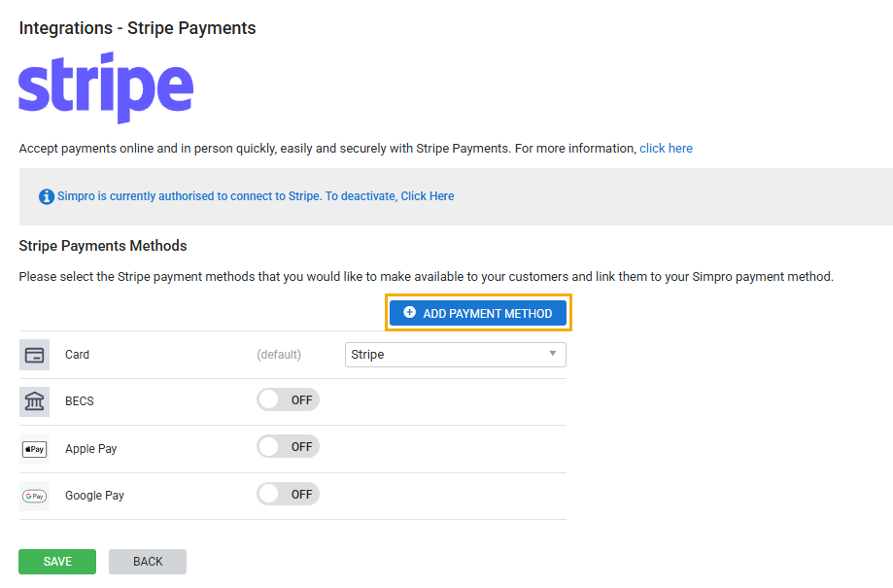Select the Google Pay label text
Screen dimensions: 893x588
94,496
